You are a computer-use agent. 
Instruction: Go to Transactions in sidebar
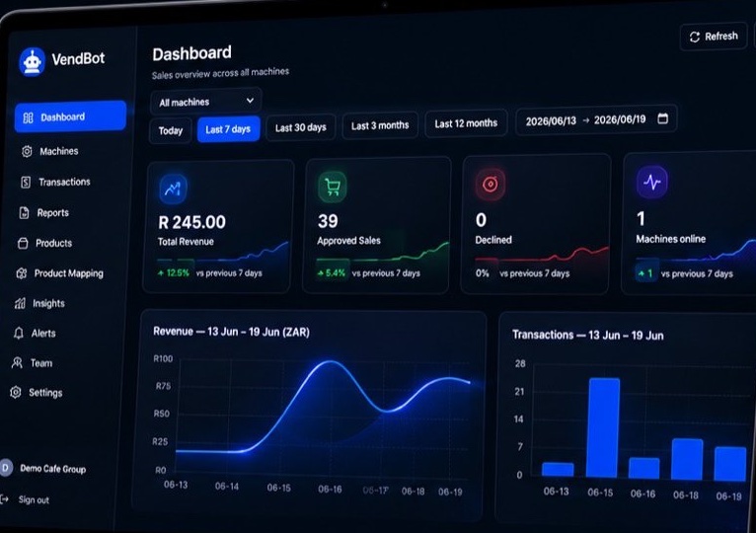pos(64,182)
